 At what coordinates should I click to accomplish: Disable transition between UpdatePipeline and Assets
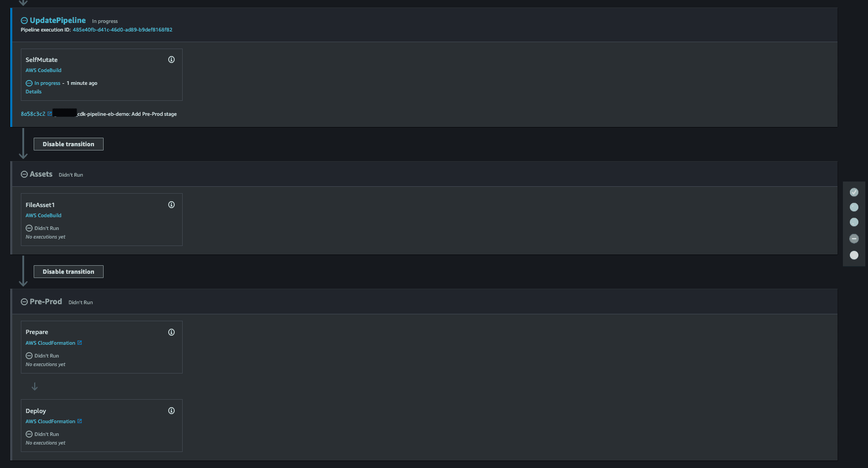[68, 144]
